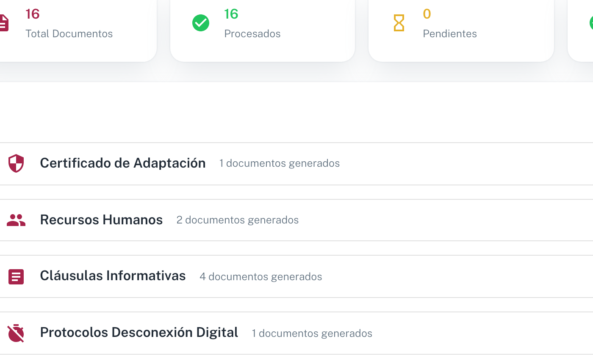Expand the Protocolos Desconexión Digital section
The height and width of the screenshot is (364, 593).
[x=296, y=334]
